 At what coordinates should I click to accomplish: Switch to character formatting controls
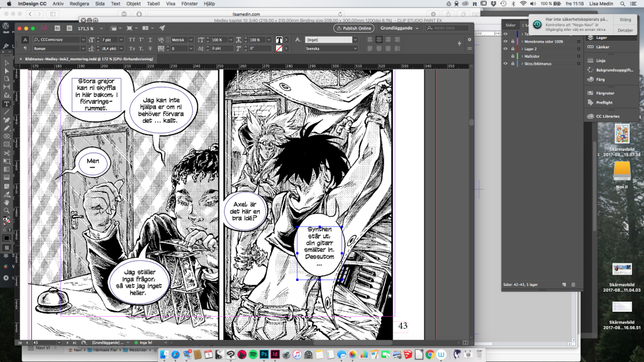coord(25,40)
